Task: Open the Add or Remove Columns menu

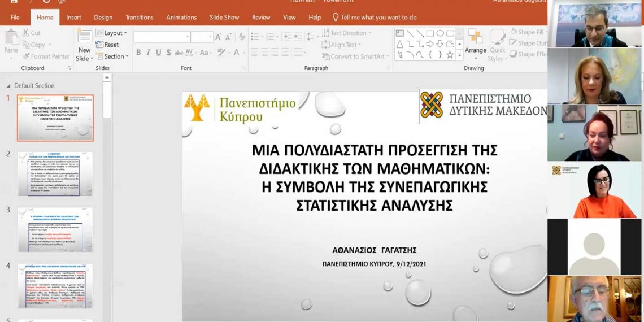Action: tap(300, 52)
